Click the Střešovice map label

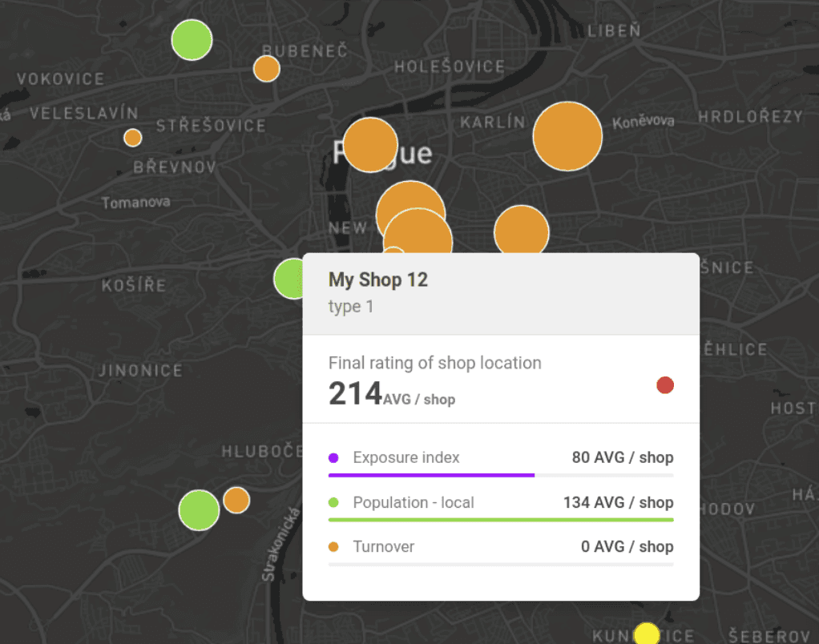[x=211, y=125]
